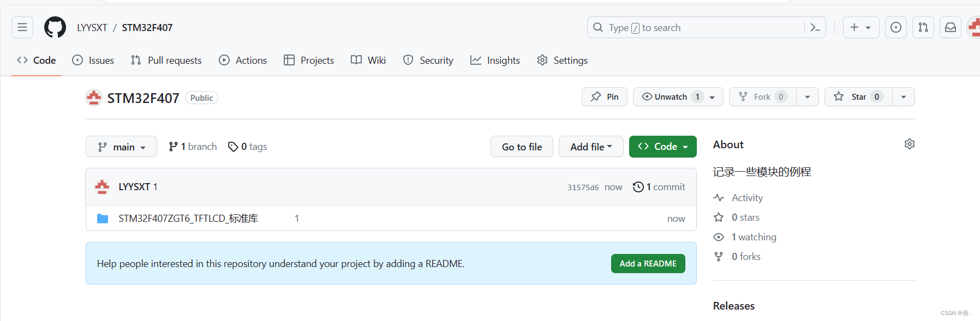Click the tag icon beside 0 tags
980x321 pixels.
click(x=233, y=147)
